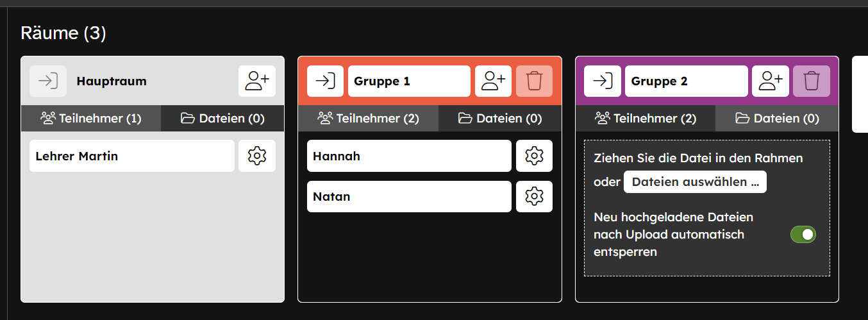Add participant to Gruppe 2
The width and height of the screenshot is (868, 320).
click(771, 81)
